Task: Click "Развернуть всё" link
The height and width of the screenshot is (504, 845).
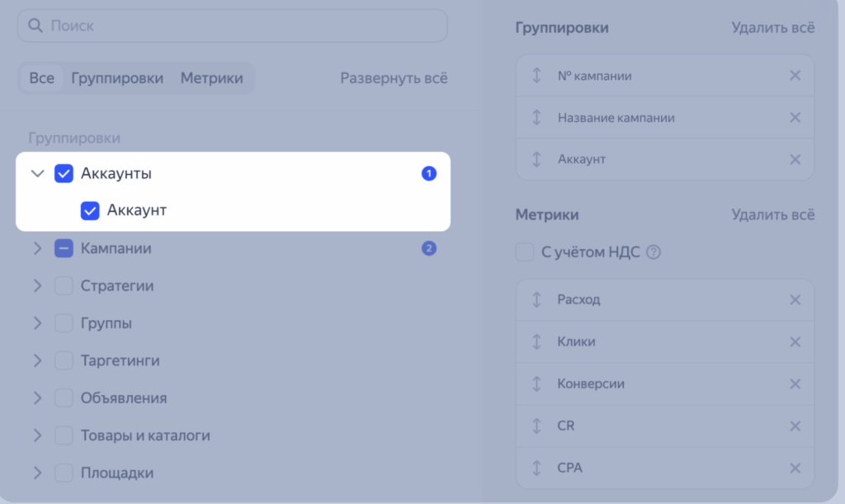Action: click(394, 78)
